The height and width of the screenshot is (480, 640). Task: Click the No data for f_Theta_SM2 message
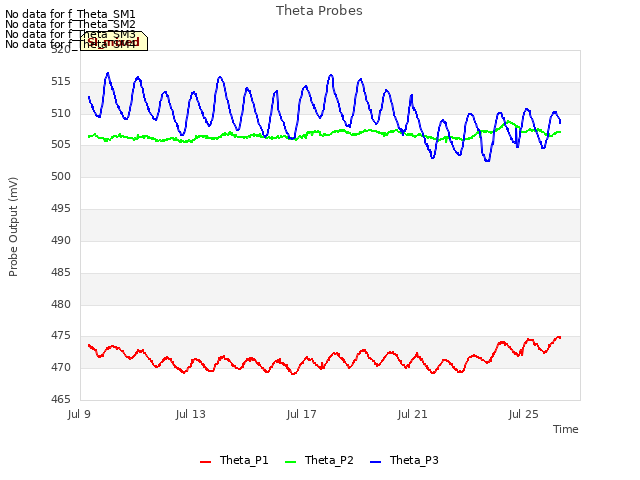(x=70, y=24)
